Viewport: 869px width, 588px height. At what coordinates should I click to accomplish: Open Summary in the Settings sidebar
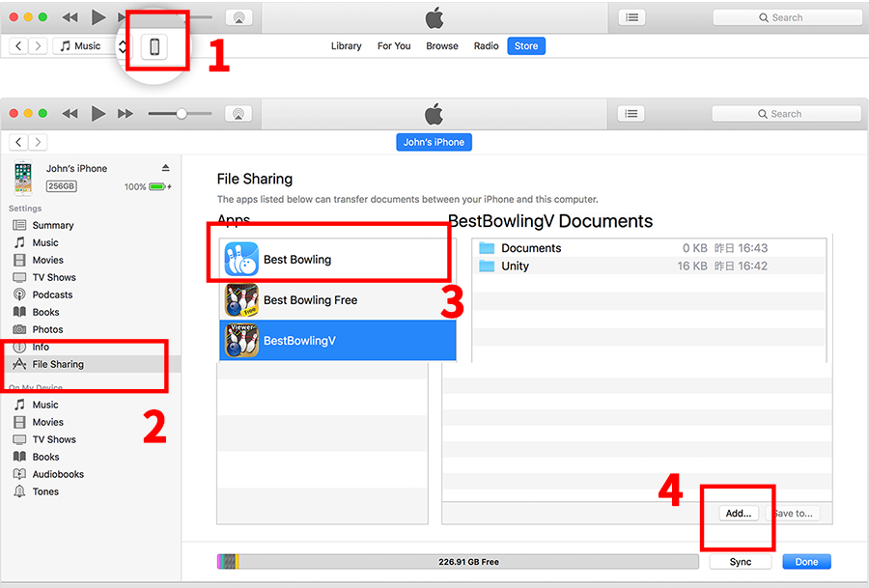click(53, 225)
